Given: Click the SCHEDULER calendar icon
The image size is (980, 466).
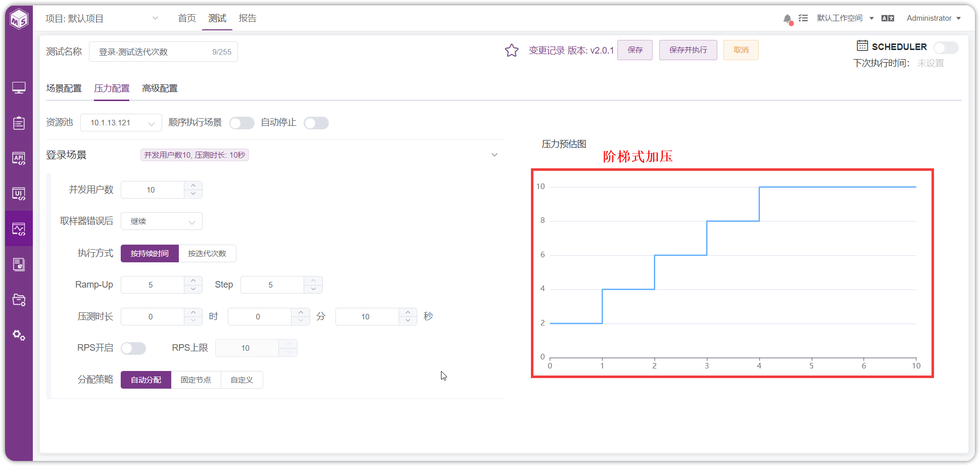Looking at the screenshot, I should pyautogui.click(x=862, y=45).
